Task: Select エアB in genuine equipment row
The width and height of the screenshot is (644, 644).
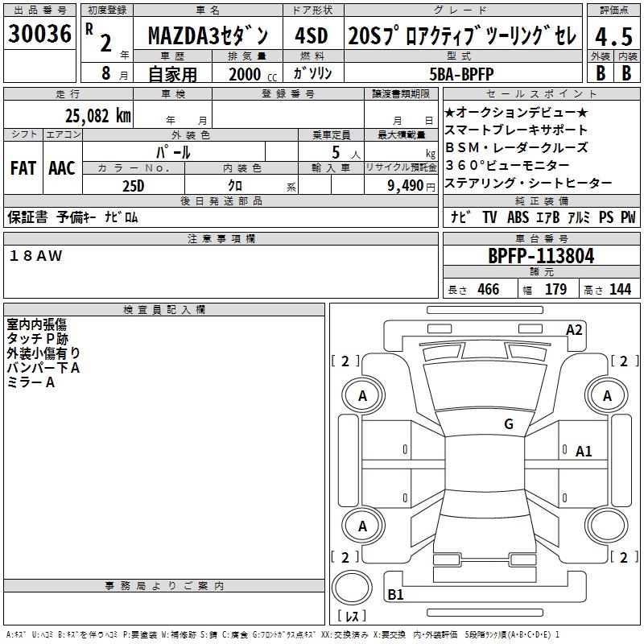Action: point(548,217)
